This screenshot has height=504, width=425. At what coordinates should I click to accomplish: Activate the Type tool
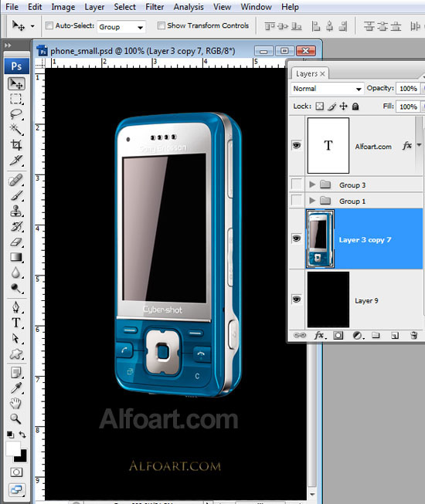click(16, 323)
